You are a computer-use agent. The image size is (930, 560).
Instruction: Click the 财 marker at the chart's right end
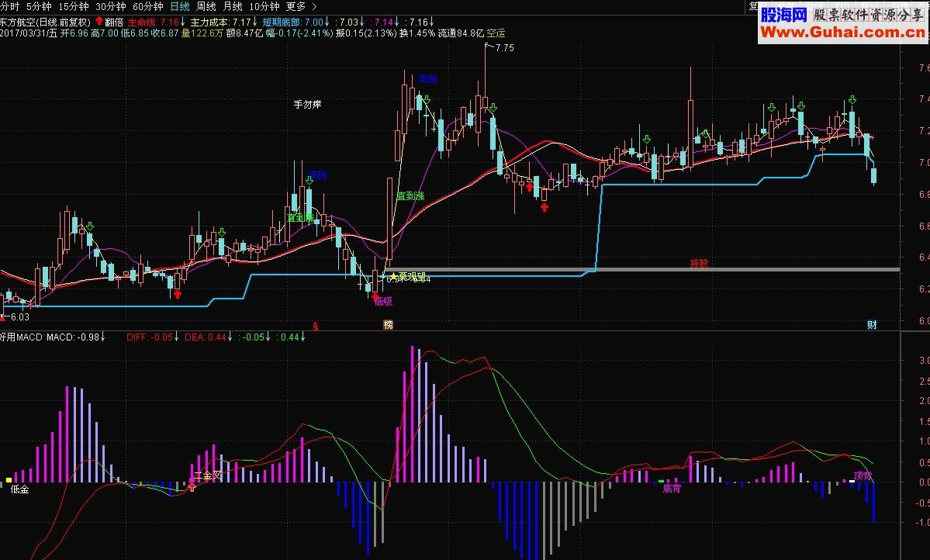[x=872, y=324]
